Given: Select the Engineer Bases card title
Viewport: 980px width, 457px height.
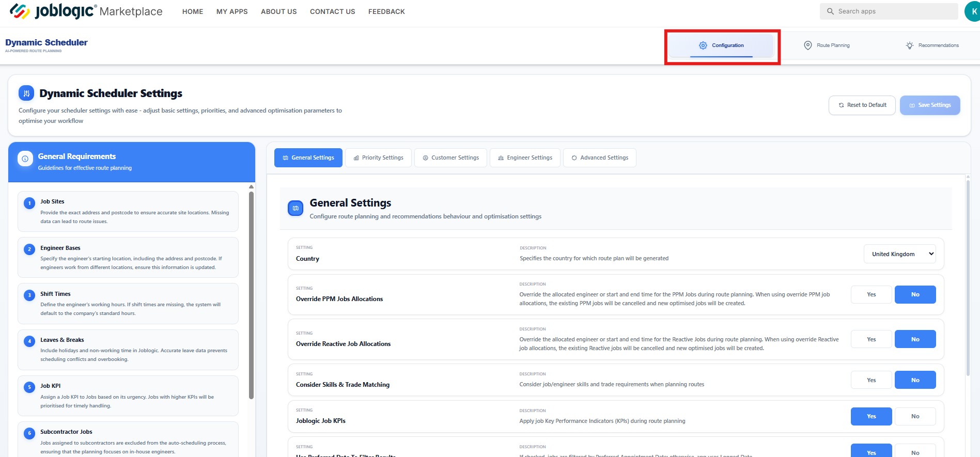Looking at the screenshot, I should pyautogui.click(x=60, y=248).
